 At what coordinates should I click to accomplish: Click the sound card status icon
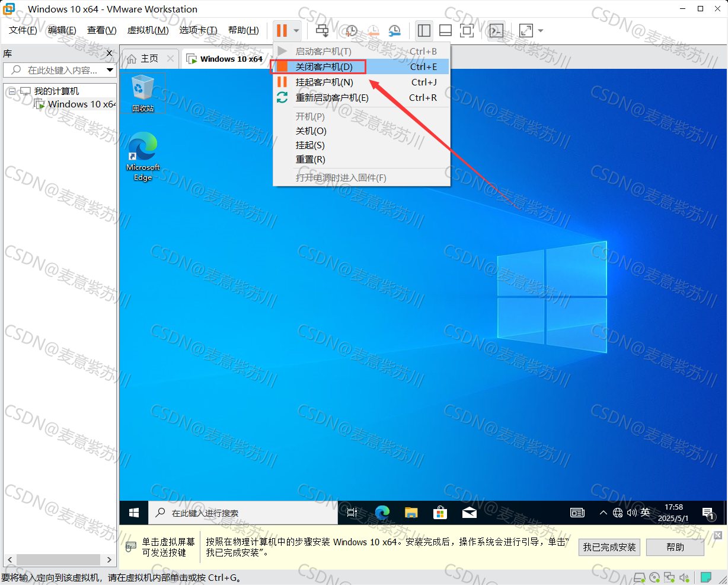point(684,577)
